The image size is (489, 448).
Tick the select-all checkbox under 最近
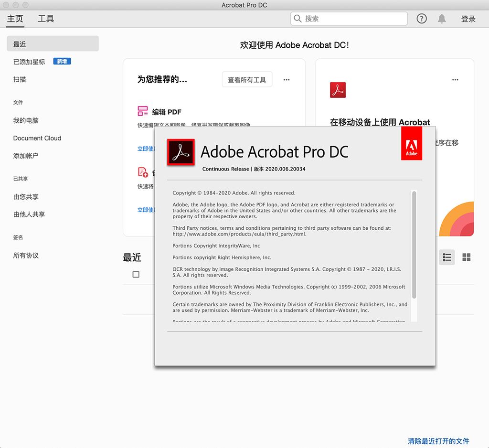point(136,274)
